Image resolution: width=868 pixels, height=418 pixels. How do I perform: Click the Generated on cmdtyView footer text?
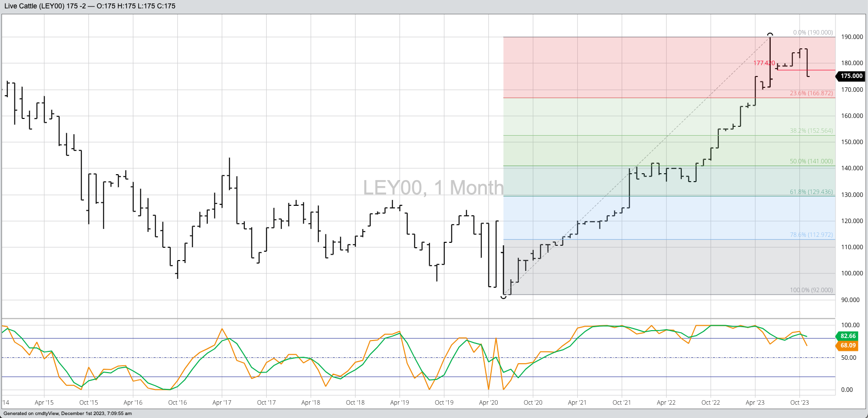click(68, 414)
